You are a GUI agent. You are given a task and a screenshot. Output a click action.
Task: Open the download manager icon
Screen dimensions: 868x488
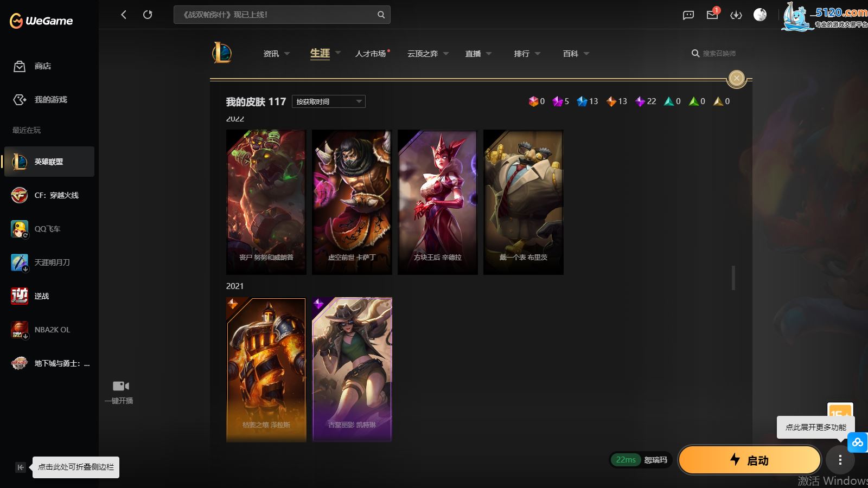(x=736, y=15)
